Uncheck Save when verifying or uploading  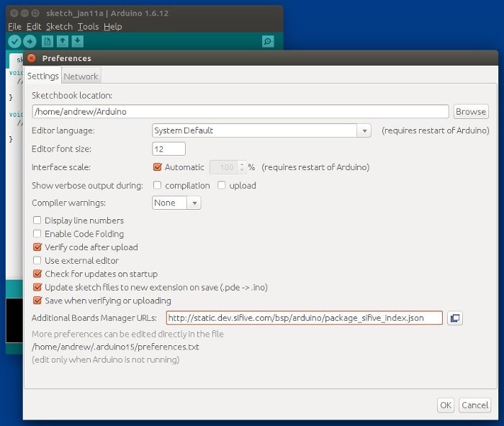37,301
